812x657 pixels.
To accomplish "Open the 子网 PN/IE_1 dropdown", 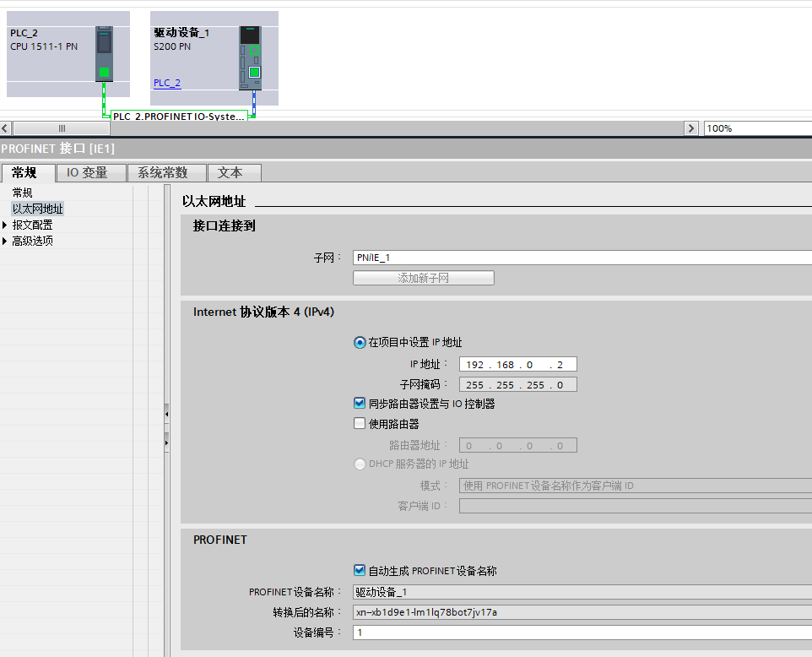I will [x=582, y=258].
